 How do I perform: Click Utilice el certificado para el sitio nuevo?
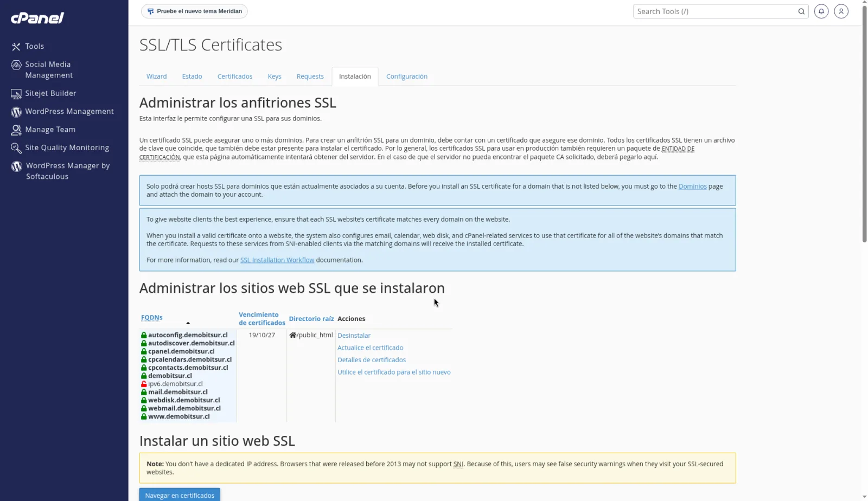click(x=394, y=372)
